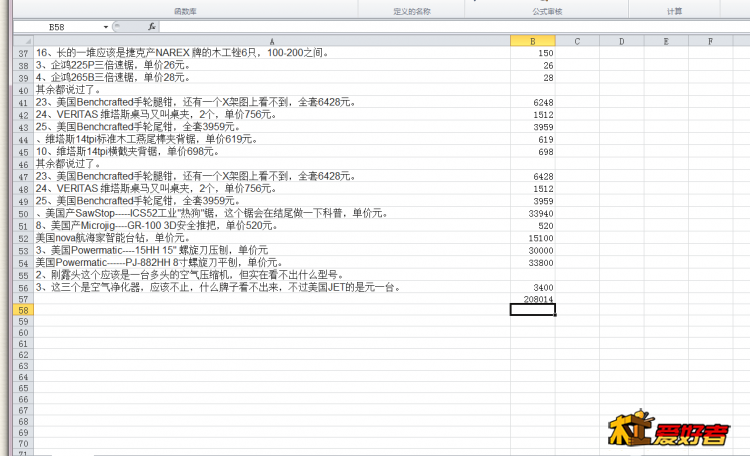Open the 计算 ribbon group
Screen dimensions: 750x456
point(674,11)
